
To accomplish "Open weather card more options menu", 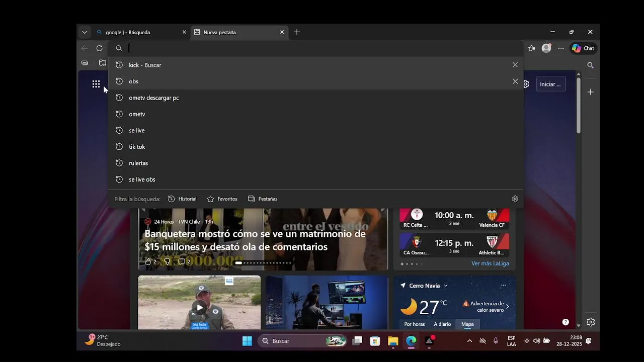I will click(x=503, y=286).
